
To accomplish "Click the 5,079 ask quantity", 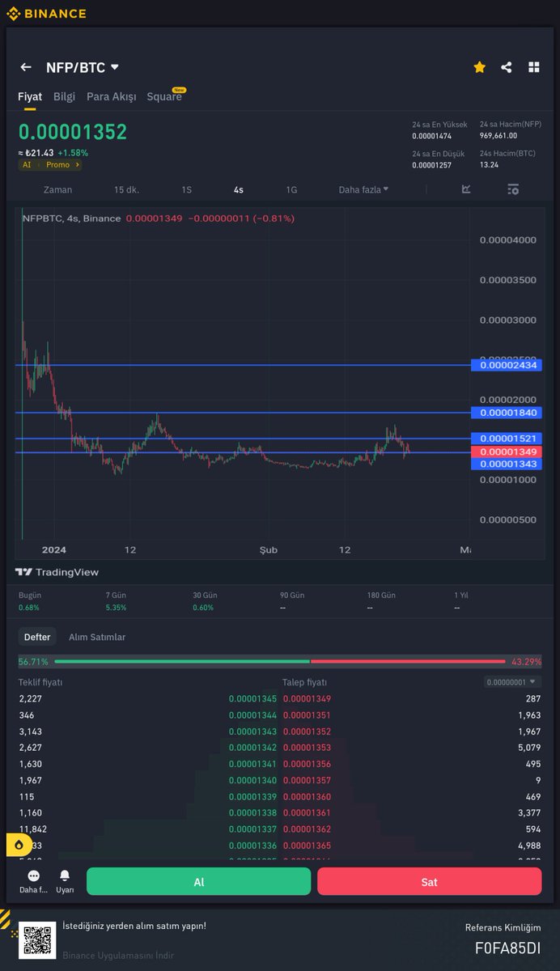I will pos(528,748).
